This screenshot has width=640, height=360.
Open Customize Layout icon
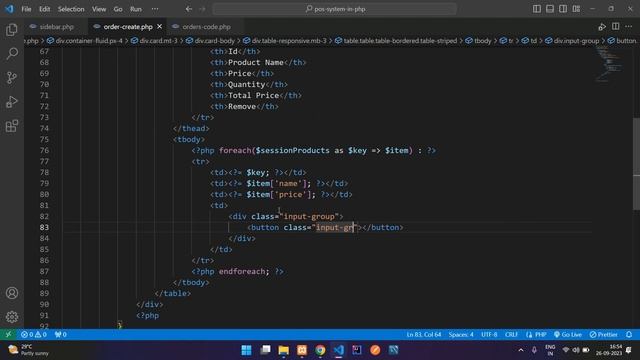pos(576,9)
